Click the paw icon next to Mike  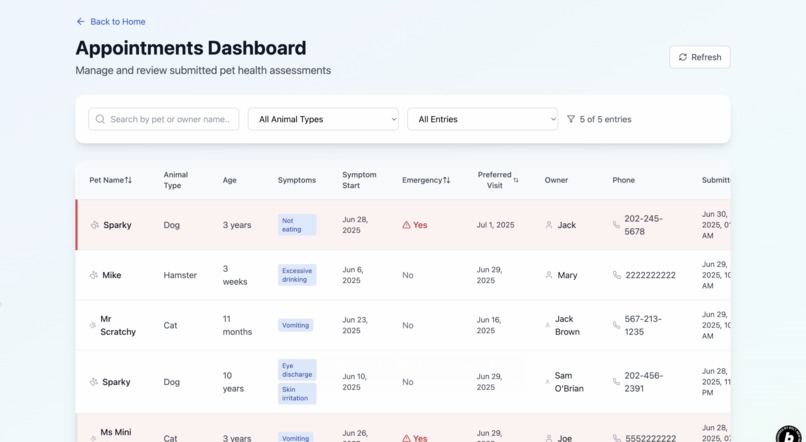tap(94, 275)
